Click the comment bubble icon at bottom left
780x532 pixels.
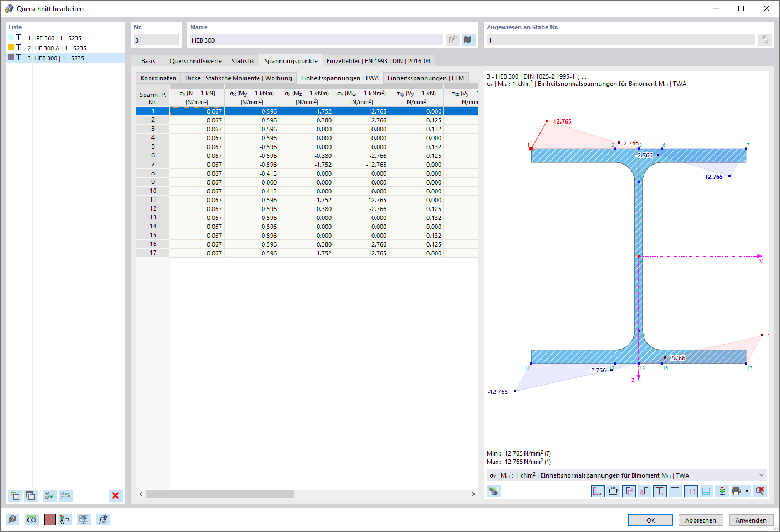coord(13,519)
